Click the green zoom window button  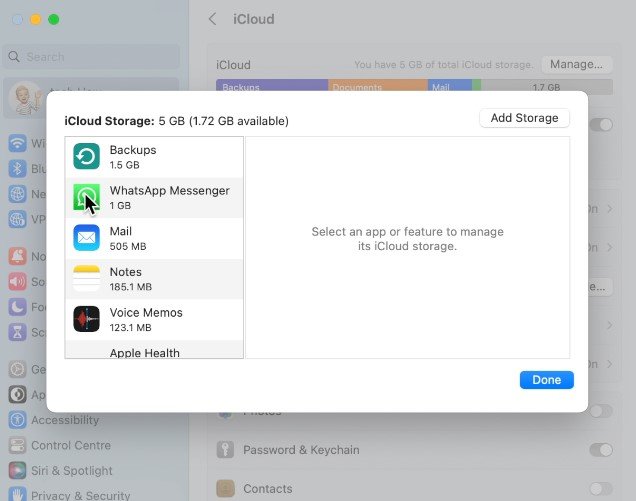54,19
